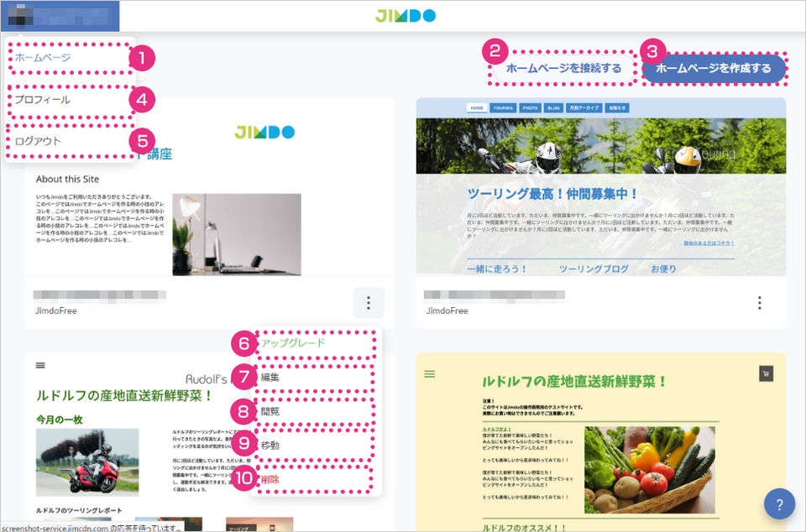This screenshot has width=806, height=532.
Task: Open three-dot menu on the first JimdoFree card
Action: pyautogui.click(x=369, y=303)
